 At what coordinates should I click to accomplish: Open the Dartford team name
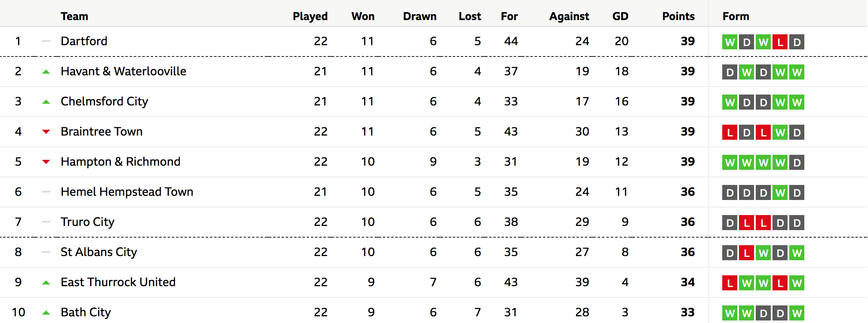84,41
